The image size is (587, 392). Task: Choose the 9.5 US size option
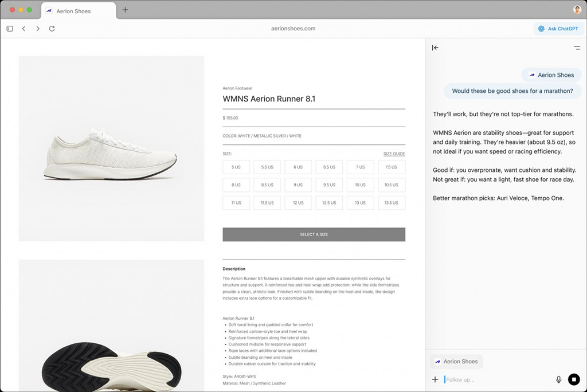[329, 185]
